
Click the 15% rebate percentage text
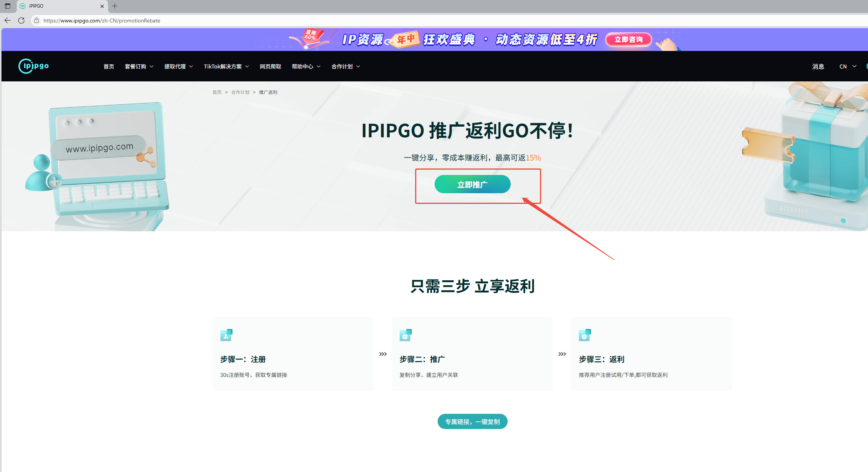[533, 158]
